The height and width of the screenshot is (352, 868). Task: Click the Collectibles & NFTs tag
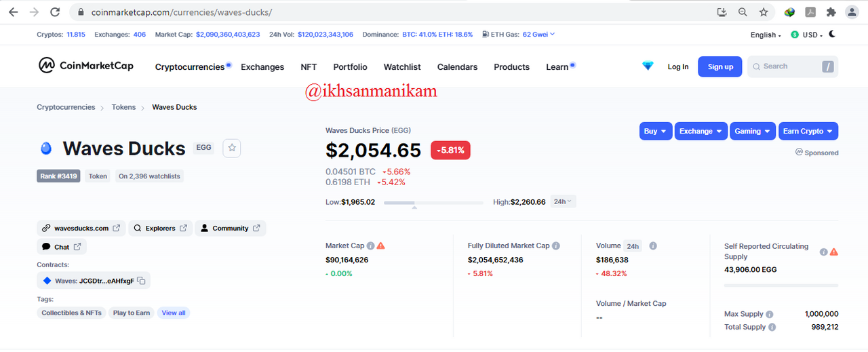(71, 313)
